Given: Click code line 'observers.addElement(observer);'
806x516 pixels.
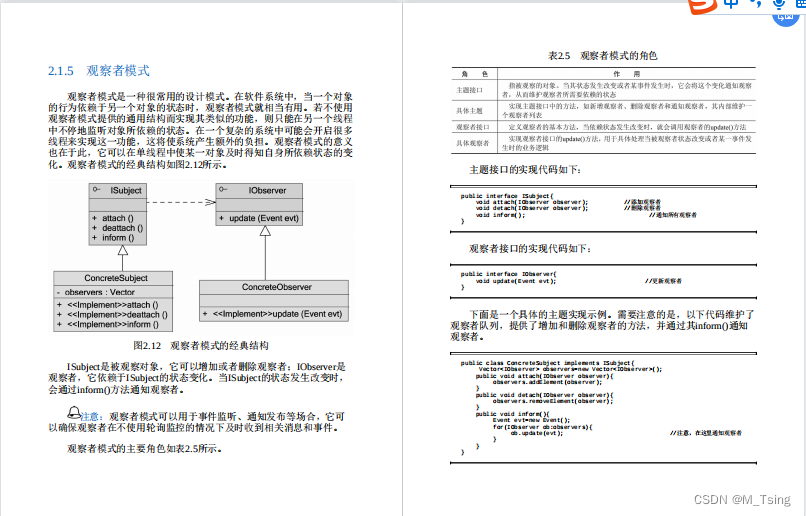Looking at the screenshot, I should click(x=547, y=382).
